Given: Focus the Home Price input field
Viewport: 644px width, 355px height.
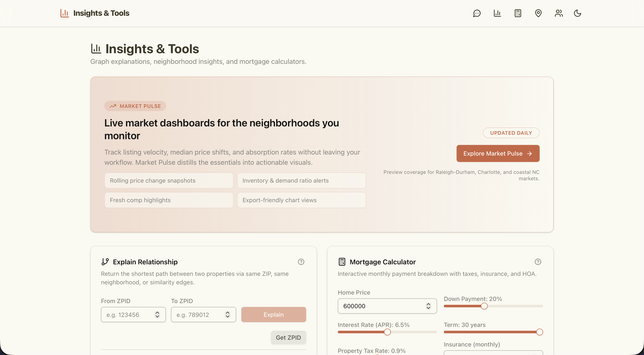Looking at the screenshot, I should pos(387,306).
